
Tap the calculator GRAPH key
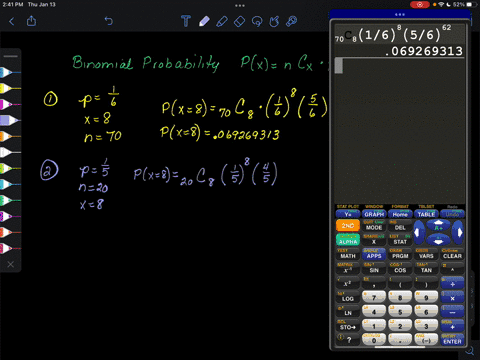374,214
